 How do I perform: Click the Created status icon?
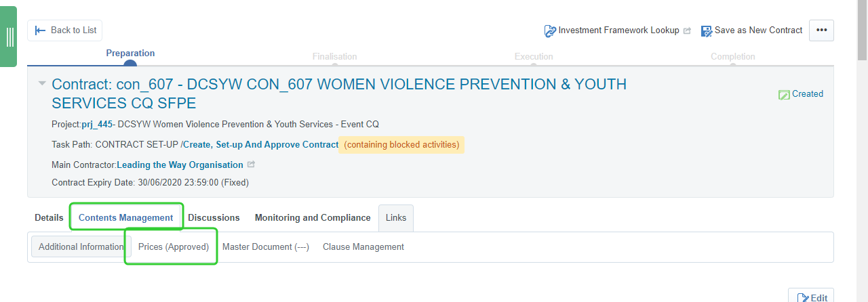(x=784, y=95)
